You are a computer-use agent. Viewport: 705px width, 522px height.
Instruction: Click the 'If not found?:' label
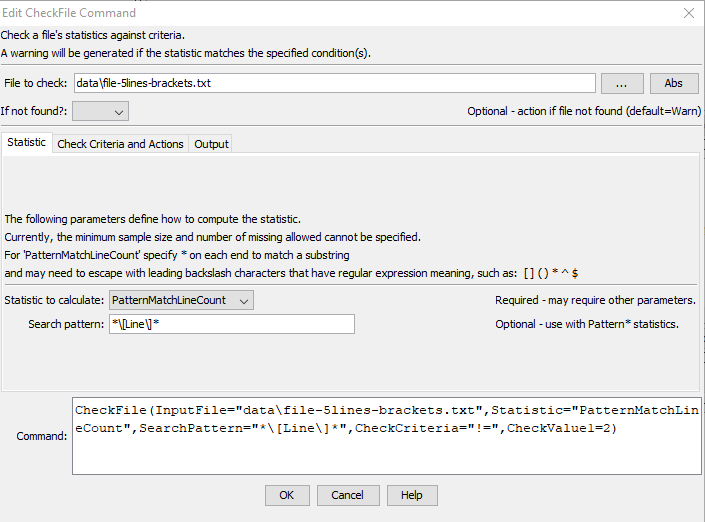tap(34, 111)
